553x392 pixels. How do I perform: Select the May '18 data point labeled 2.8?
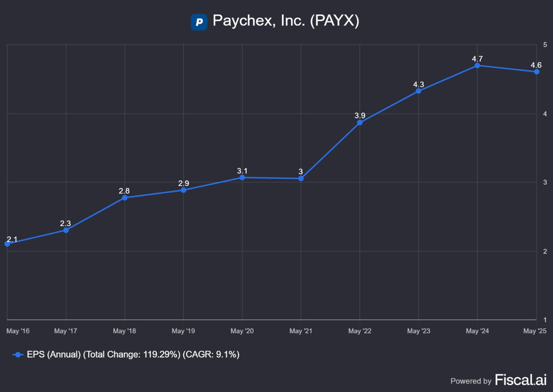pyautogui.click(x=125, y=198)
